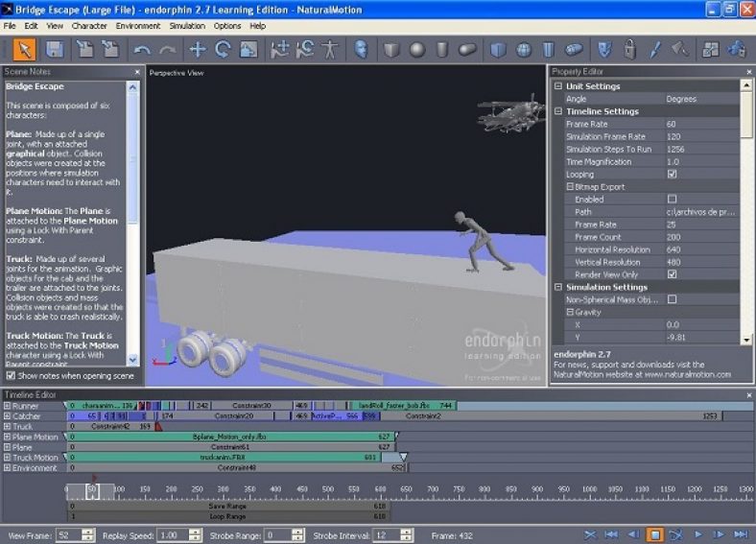Click the Constraint2 event on Catcher track
The height and width of the screenshot is (544, 756).
point(422,416)
